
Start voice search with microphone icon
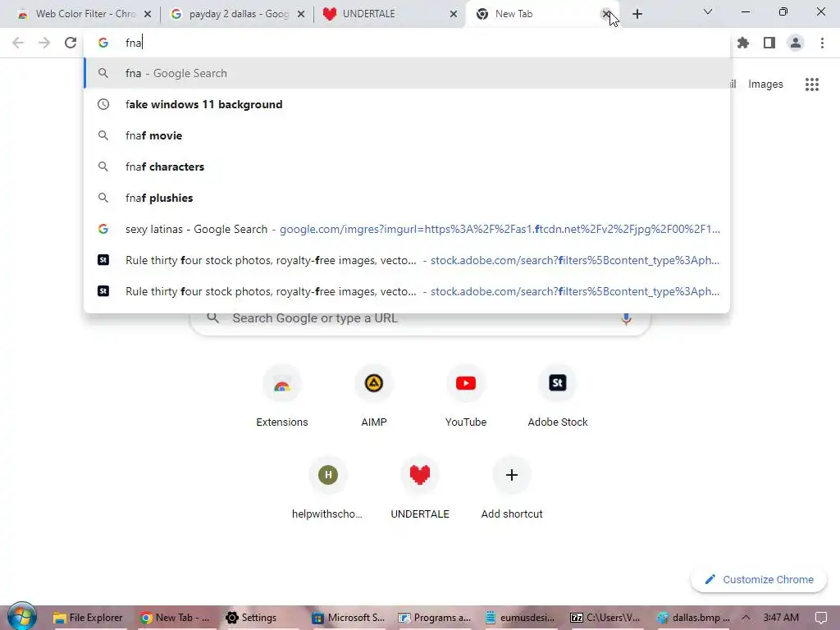(626, 319)
